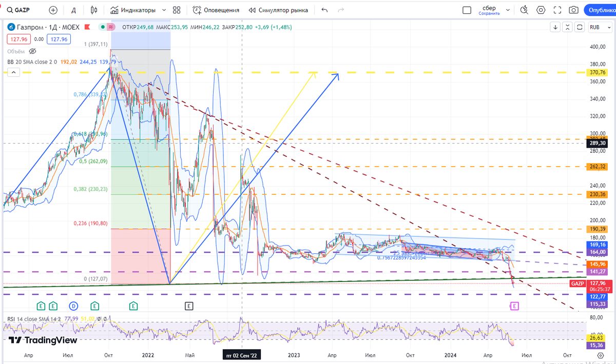Image resolution: width=616 pixels, height=364 pixels.
Task: Expand the indicators favorites dropdown arrow
Action: coord(163,10)
